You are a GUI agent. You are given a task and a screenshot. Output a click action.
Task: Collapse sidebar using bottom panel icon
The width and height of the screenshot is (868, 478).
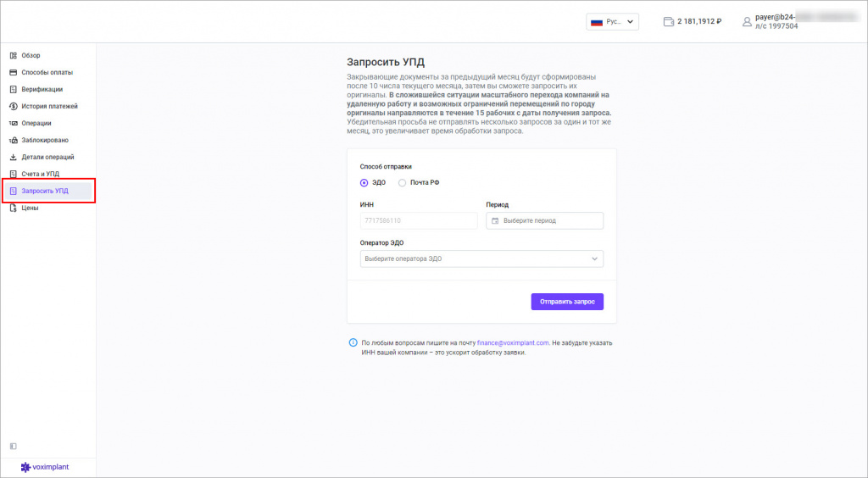[13, 446]
